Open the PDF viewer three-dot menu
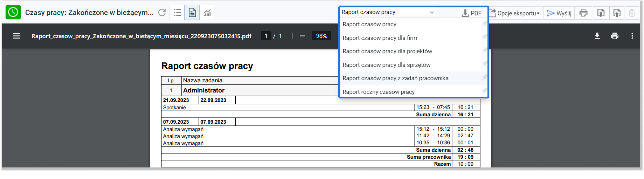This screenshot has height=179, width=644. pos(632,36)
